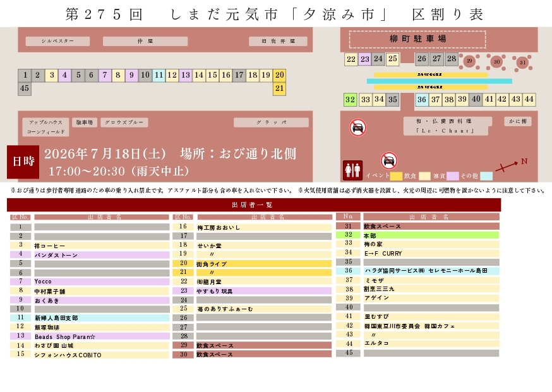
Task: Click the かに柳 building label
Action: click(518, 121)
